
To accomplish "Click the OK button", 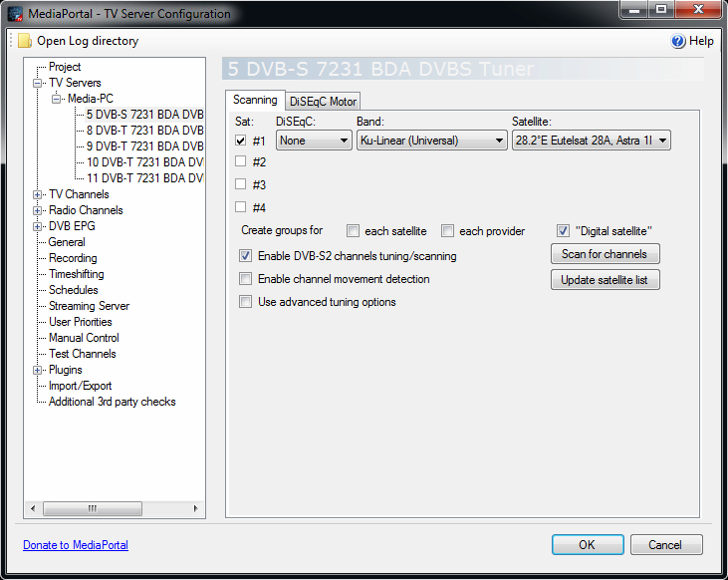I will click(x=588, y=545).
